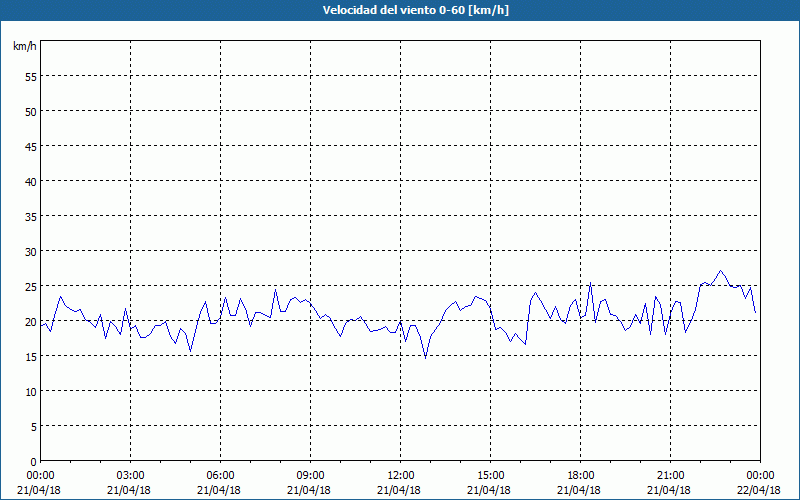Click the '09:00' time label
The height and width of the screenshot is (500, 800).
(311, 476)
